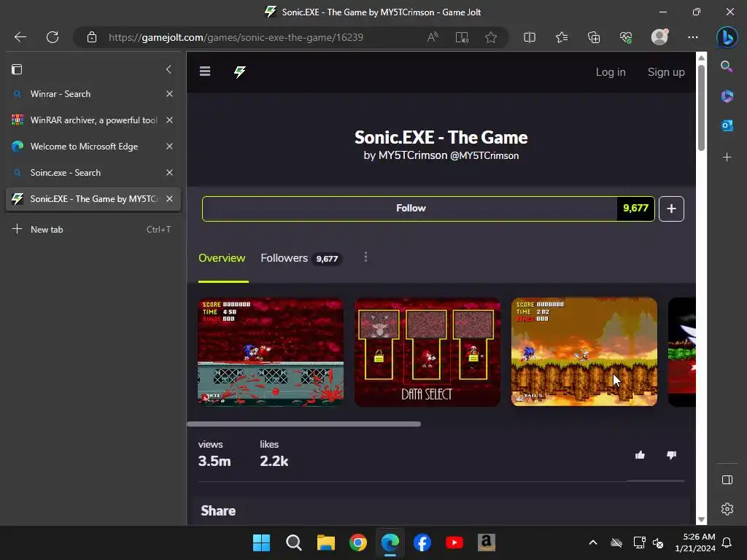Switch to Welcome to Microsoft Edge tab
The height and width of the screenshot is (560, 747).
coord(87,146)
